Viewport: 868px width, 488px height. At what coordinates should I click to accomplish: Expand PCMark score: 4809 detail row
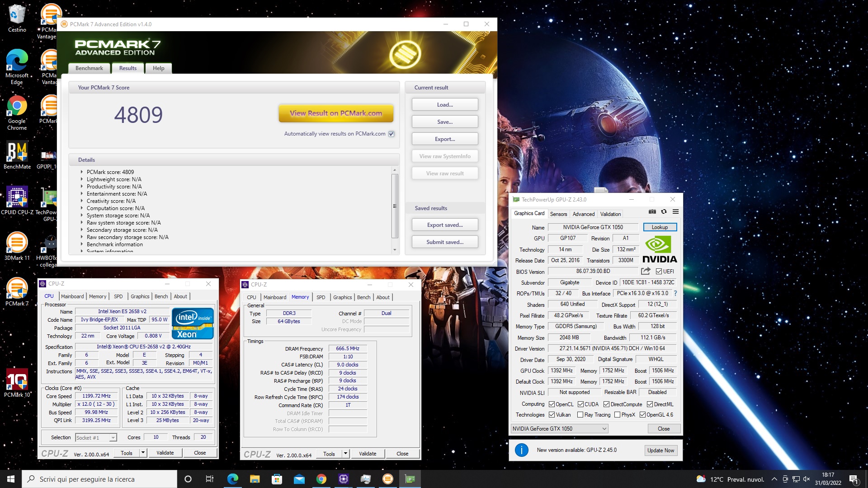point(82,172)
